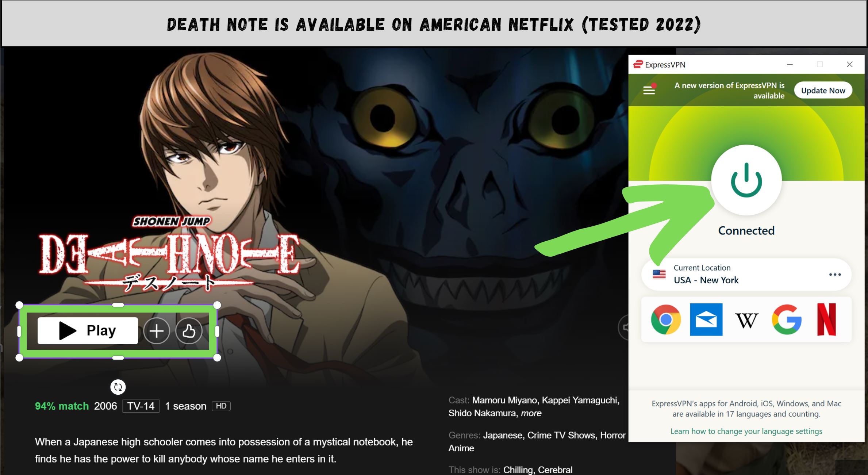Launch the Netflix shortcut icon

(x=826, y=319)
